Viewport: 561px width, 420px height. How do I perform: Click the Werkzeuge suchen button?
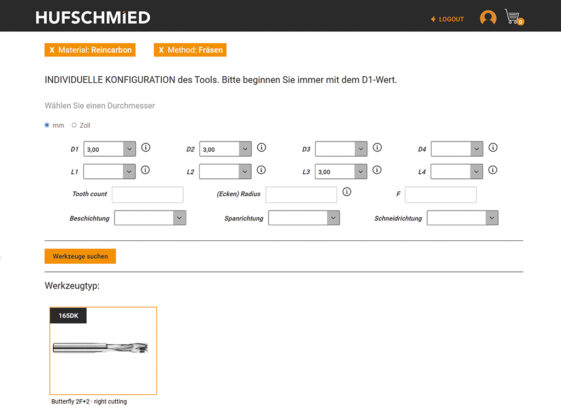80,256
